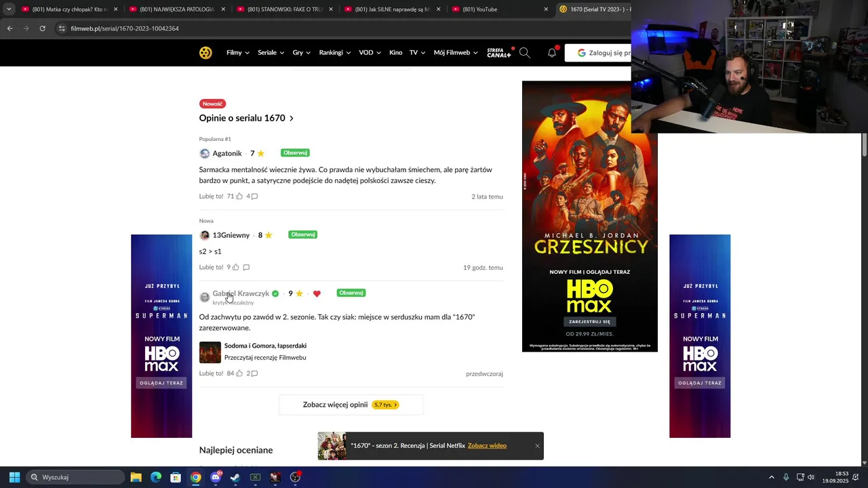868x488 pixels.
Task: Open the Windows Start menu
Action: point(14,477)
